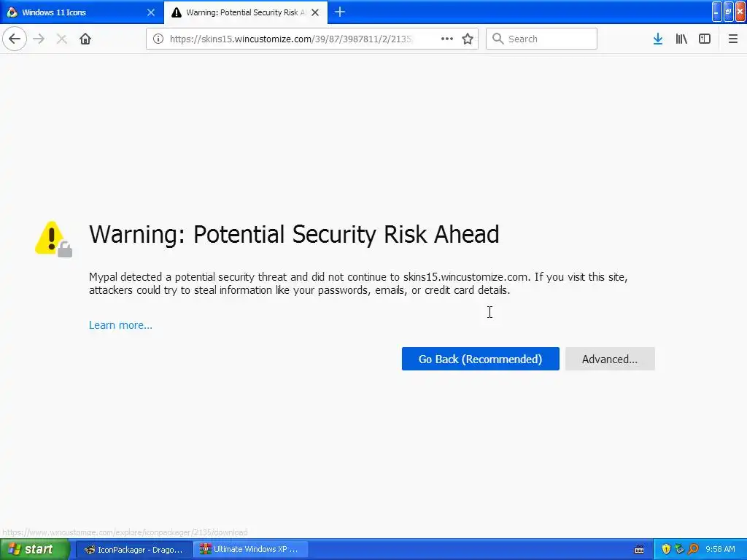Viewport: 747px width, 560px height.
Task: Show site information icon in address bar
Action: (158, 39)
